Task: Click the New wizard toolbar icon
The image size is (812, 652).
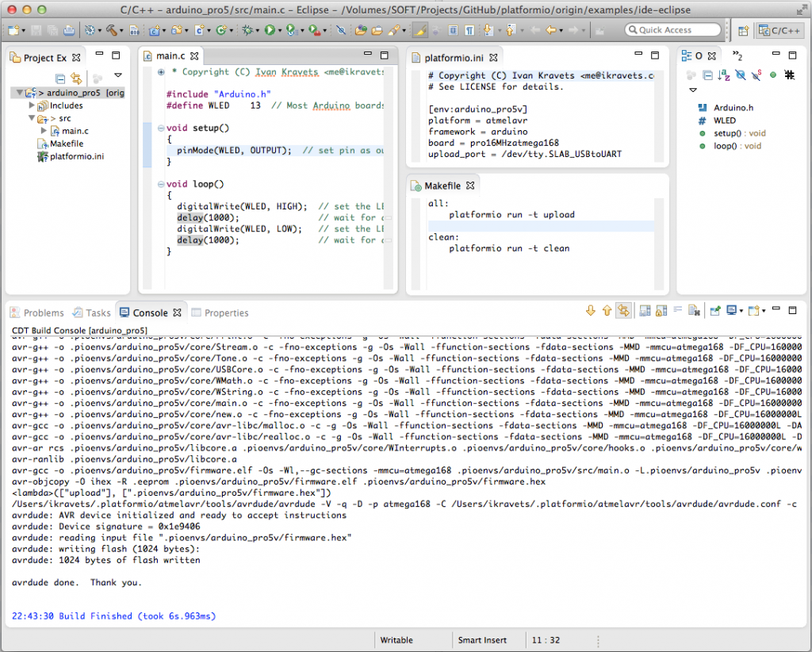Action: pos(13,31)
